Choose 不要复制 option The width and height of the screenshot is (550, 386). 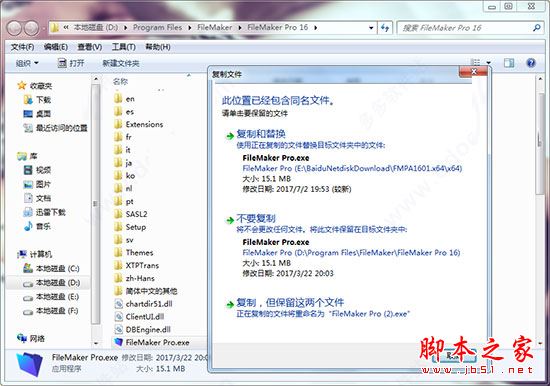(256, 219)
